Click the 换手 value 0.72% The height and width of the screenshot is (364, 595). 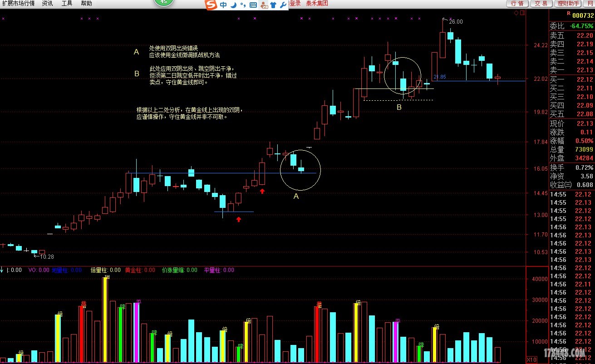[584, 167]
